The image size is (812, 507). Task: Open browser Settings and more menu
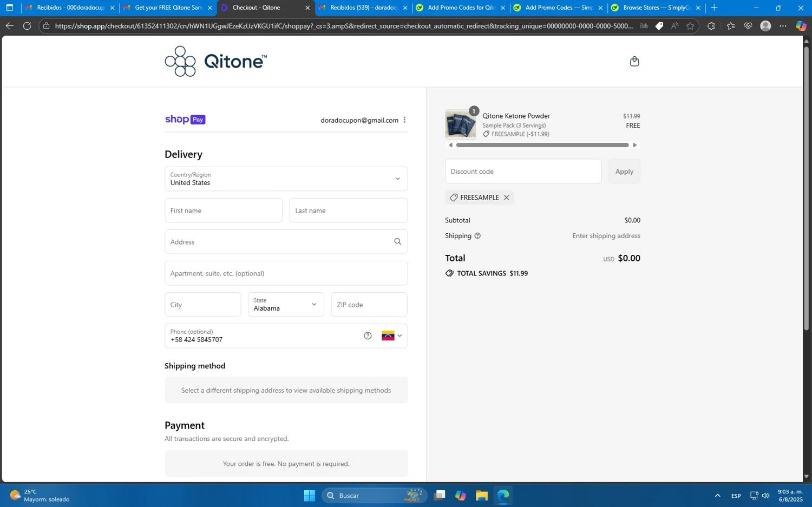pyautogui.click(x=783, y=26)
